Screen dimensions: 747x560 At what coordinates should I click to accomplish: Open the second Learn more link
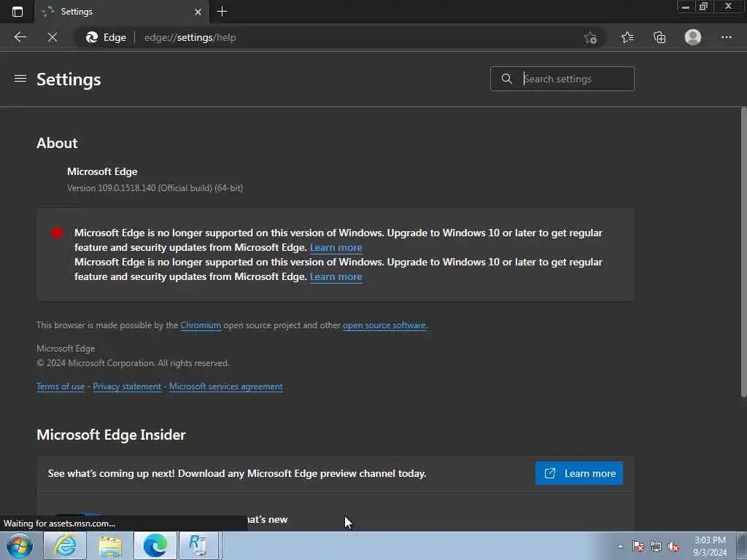pyautogui.click(x=336, y=276)
